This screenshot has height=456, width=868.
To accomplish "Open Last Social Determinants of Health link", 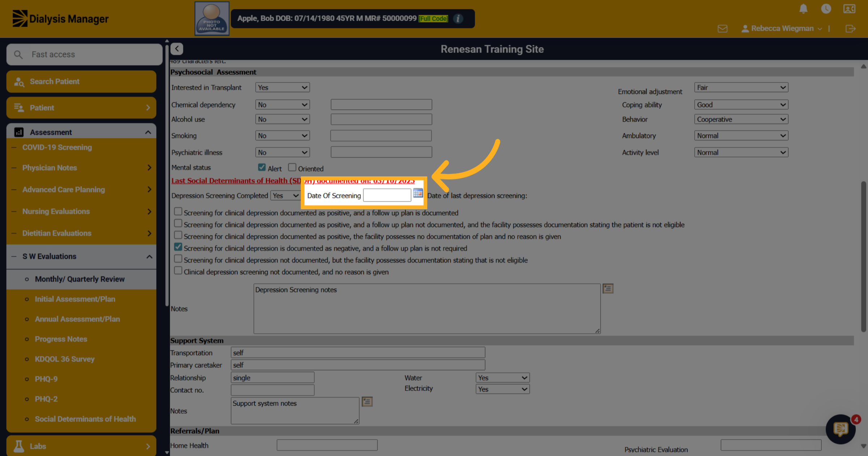I will pyautogui.click(x=293, y=181).
